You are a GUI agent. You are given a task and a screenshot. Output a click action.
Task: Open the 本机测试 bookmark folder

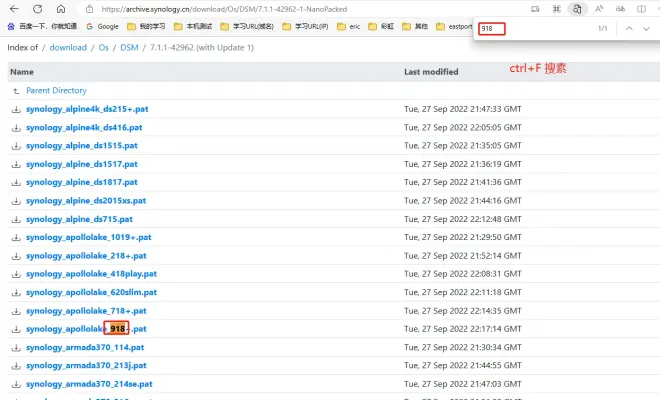pyautogui.click(x=194, y=26)
